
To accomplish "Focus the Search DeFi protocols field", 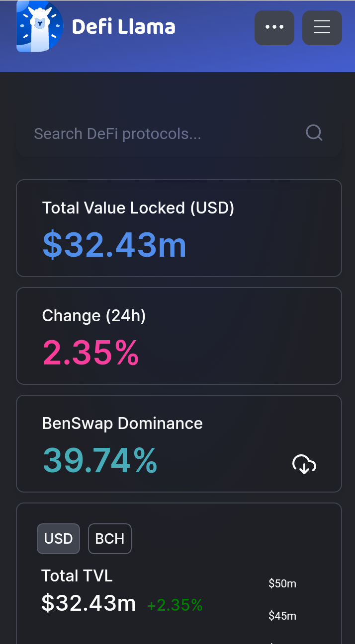I will tap(179, 134).
